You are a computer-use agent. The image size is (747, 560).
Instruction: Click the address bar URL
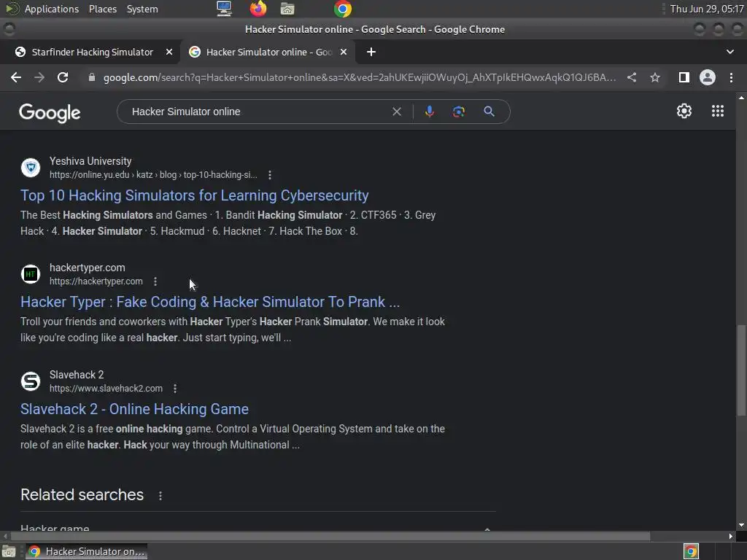point(360,77)
